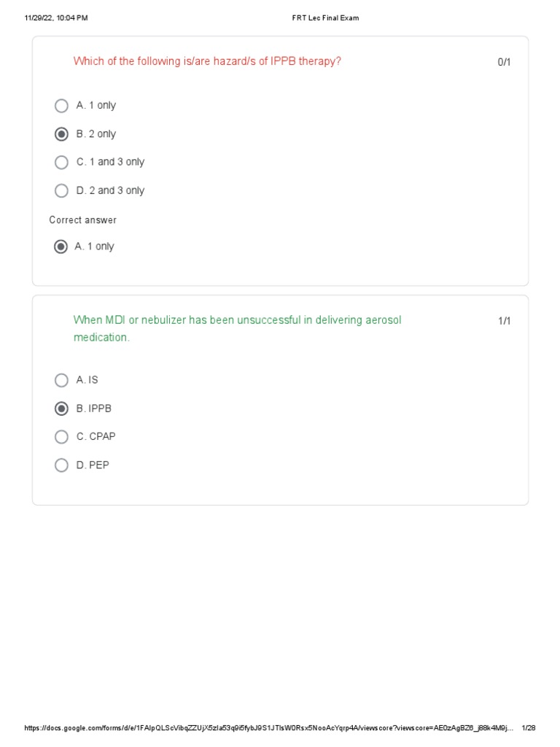Click the radio under 'Correct answer'

(61, 247)
